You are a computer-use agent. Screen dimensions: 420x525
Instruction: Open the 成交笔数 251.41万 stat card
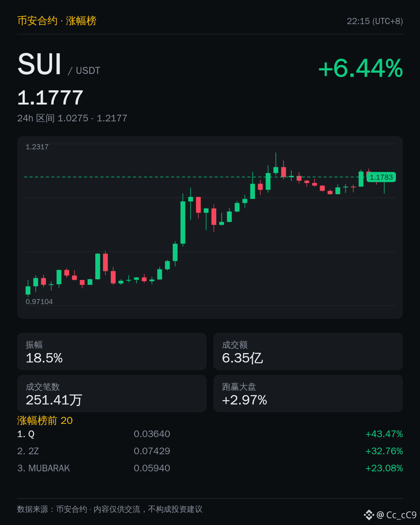click(112, 394)
